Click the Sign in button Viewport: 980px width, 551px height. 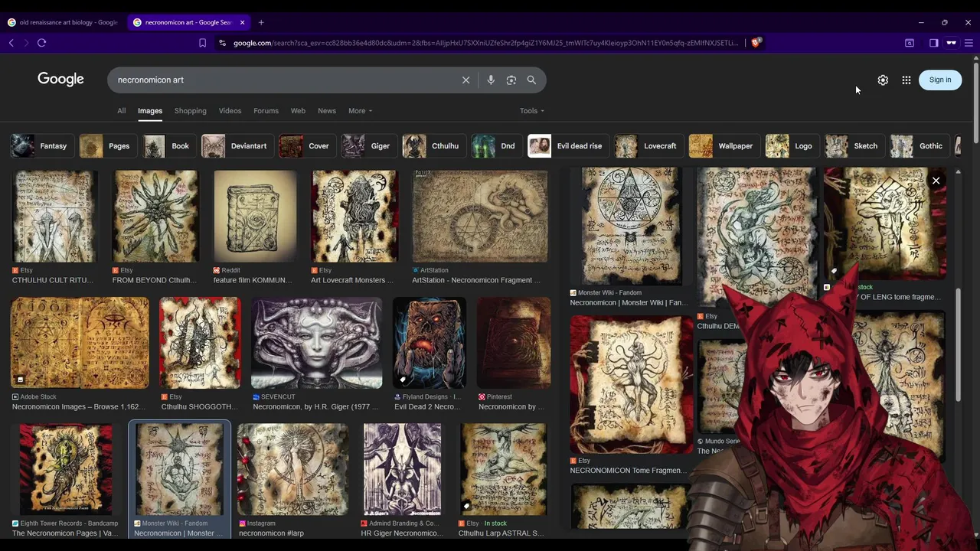click(940, 80)
